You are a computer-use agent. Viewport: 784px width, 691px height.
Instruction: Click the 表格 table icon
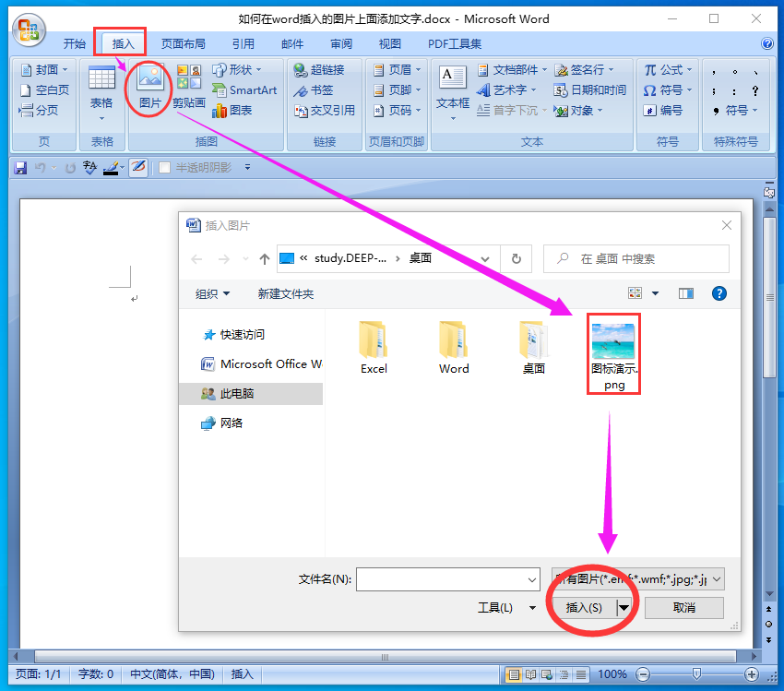point(101,91)
